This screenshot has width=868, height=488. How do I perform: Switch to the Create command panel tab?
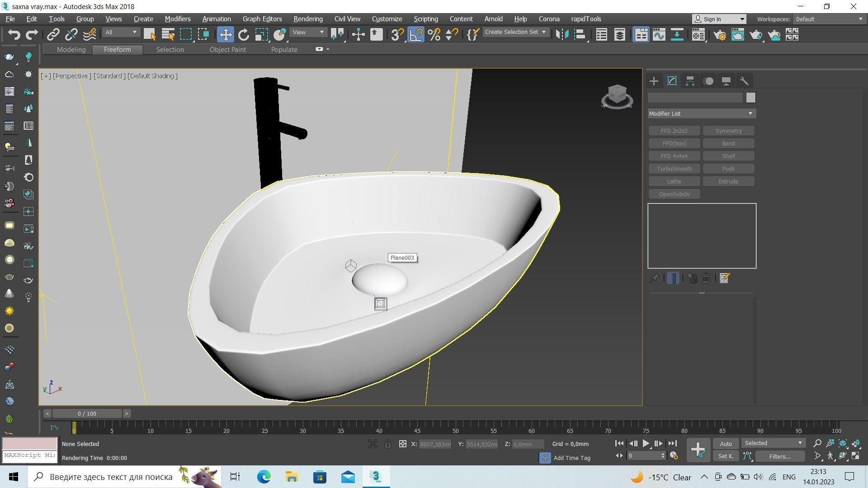(654, 81)
